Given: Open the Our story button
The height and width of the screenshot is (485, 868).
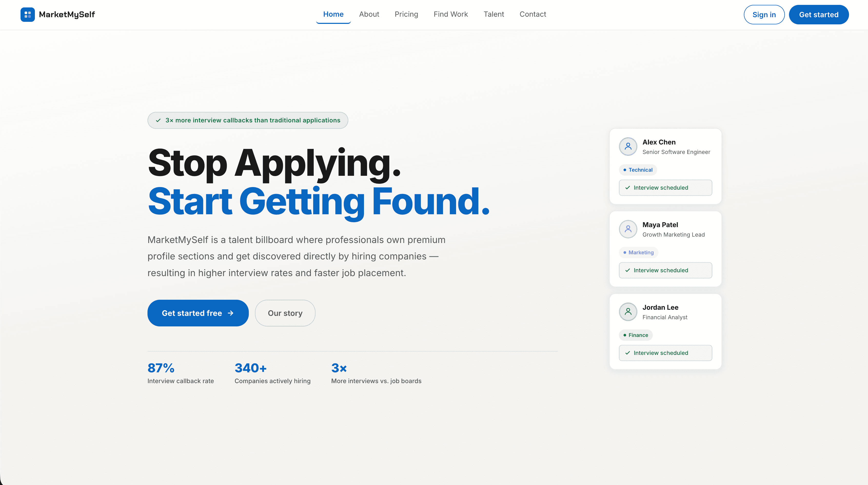Looking at the screenshot, I should coord(285,313).
